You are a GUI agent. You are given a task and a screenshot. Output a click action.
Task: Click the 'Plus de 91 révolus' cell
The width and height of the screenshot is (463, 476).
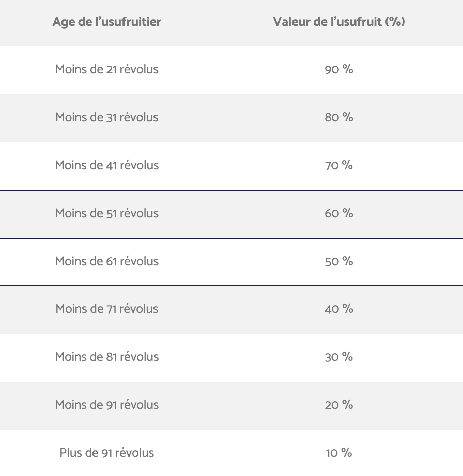106,453
